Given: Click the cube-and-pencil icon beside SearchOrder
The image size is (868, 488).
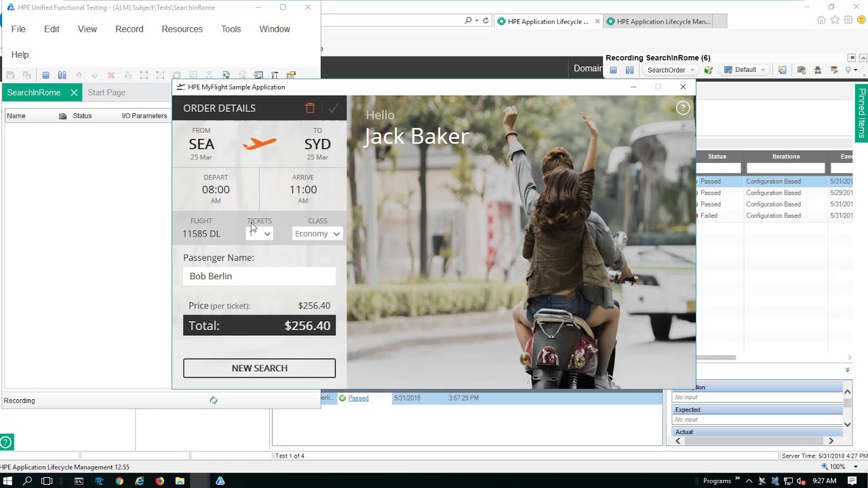Looking at the screenshot, I should tap(709, 70).
